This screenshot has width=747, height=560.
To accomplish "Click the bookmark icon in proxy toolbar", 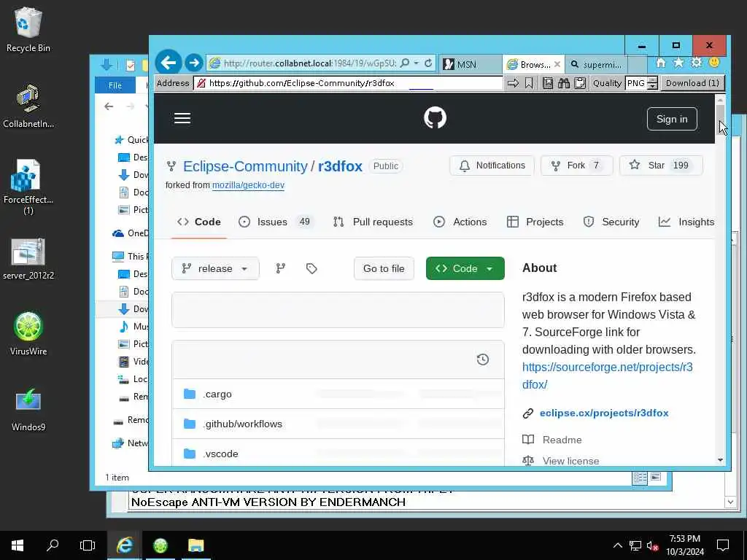I will click(529, 83).
